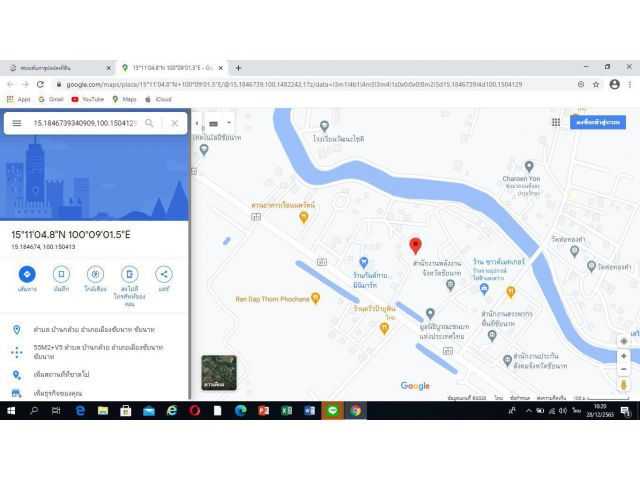Click the taskbar search magnifier
Image resolution: width=640 pixels, height=480 pixels.
tap(34, 411)
